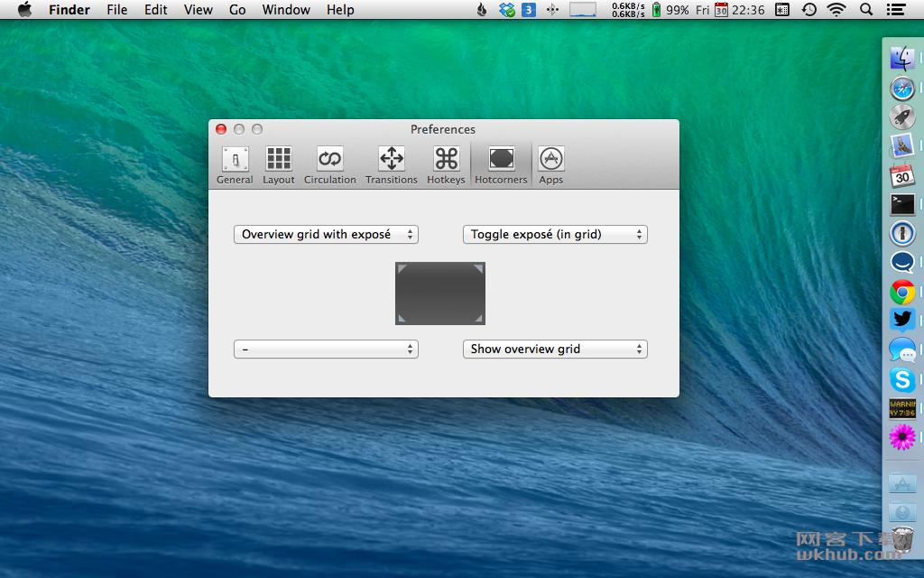Open the File menu
The image size is (924, 578).
pyautogui.click(x=116, y=9)
